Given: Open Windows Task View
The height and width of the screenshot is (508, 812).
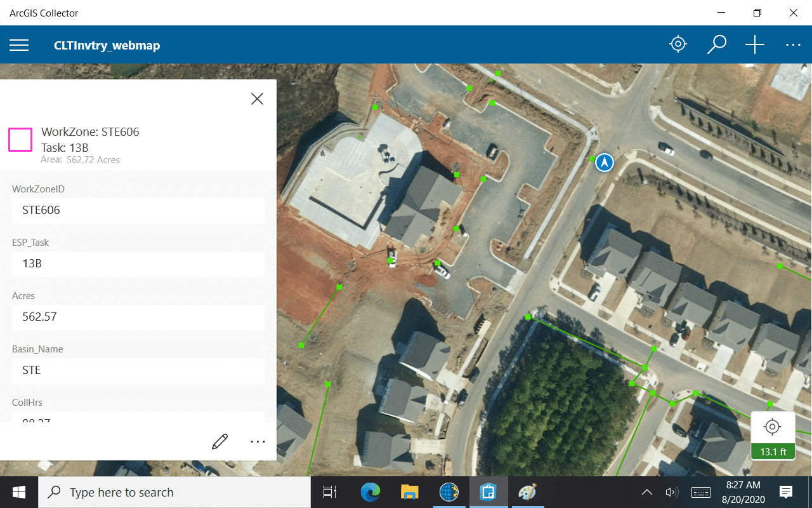Looking at the screenshot, I should (329, 492).
